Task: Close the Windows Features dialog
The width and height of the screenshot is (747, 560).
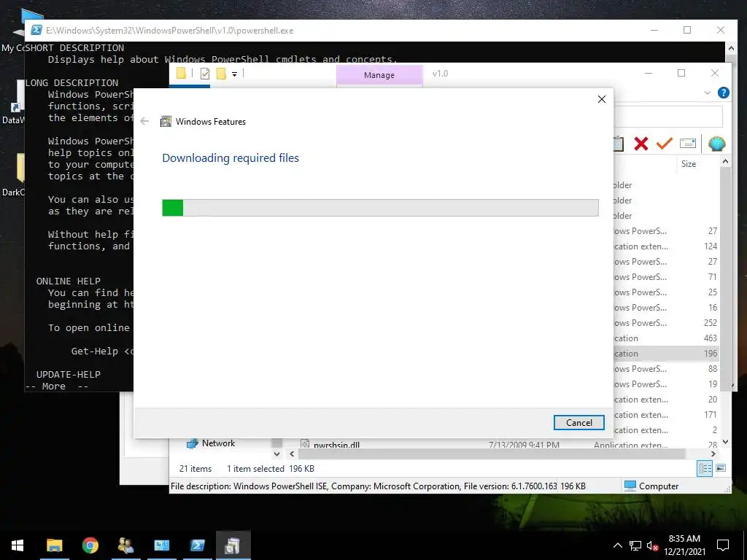Action: pos(602,99)
